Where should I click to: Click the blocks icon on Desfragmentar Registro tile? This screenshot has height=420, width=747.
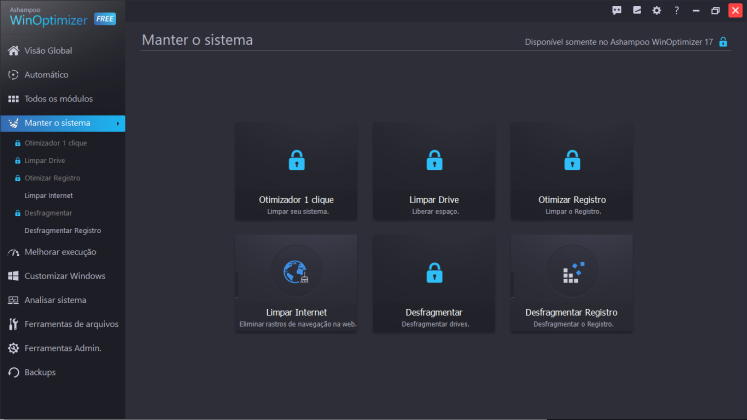(574, 273)
